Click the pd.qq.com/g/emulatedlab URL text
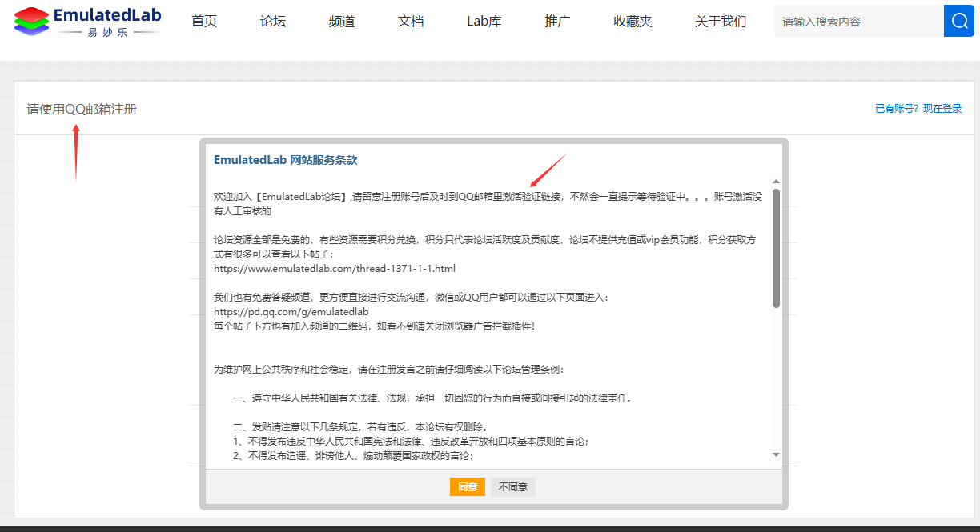Image resolution: width=980 pixels, height=532 pixels. pyautogui.click(x=291, y=311)
